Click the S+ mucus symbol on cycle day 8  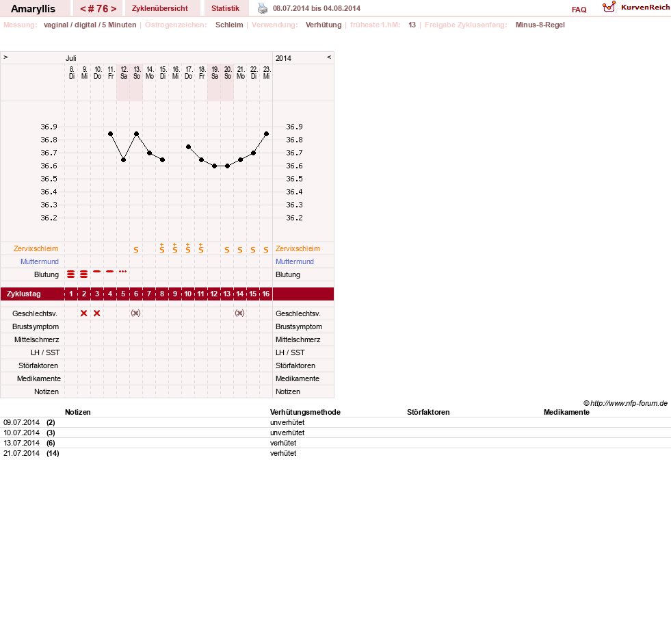coord(161,248)
